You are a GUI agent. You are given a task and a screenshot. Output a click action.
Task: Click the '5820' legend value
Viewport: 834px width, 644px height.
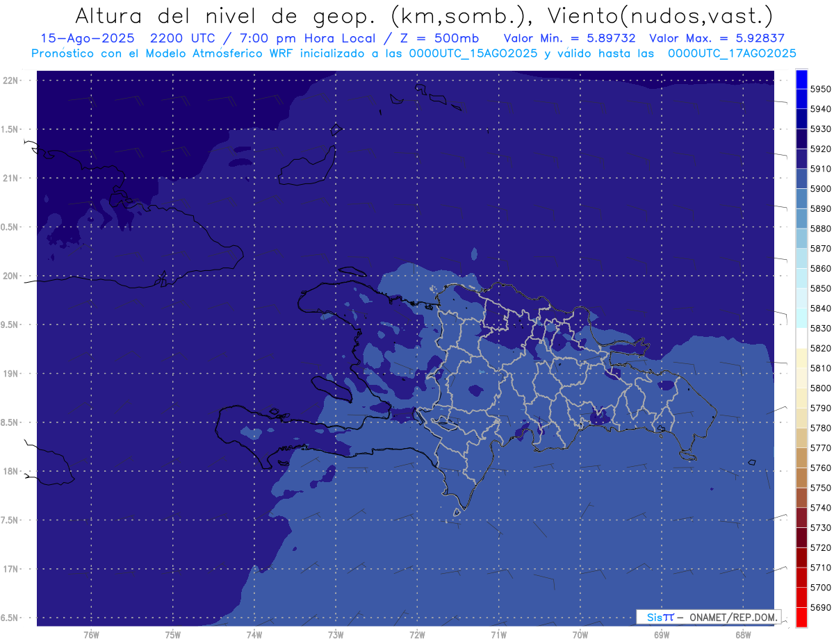(820, 348)
